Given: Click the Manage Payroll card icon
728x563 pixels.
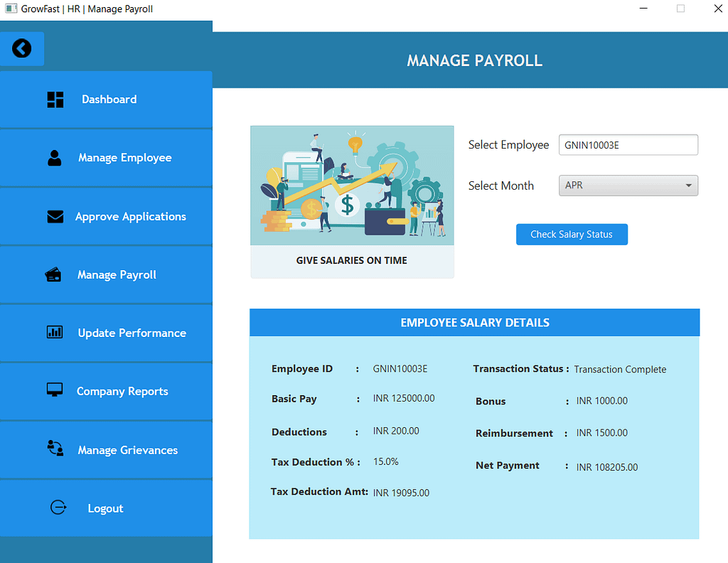Looking at the screenshot, I should [x=53, y=275].
